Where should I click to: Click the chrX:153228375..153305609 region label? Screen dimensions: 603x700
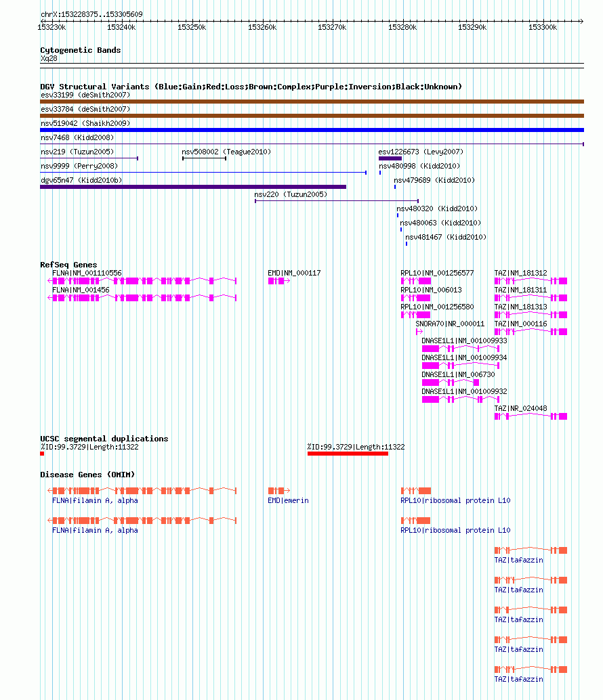point(91,14)
